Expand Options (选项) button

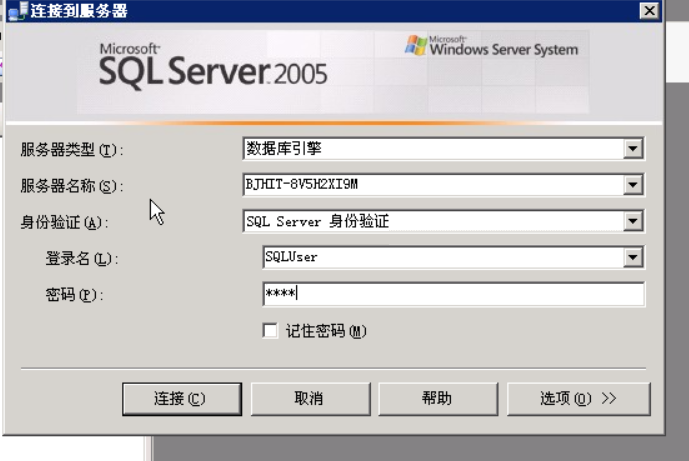pyautogui.click(x=578, y=399)
